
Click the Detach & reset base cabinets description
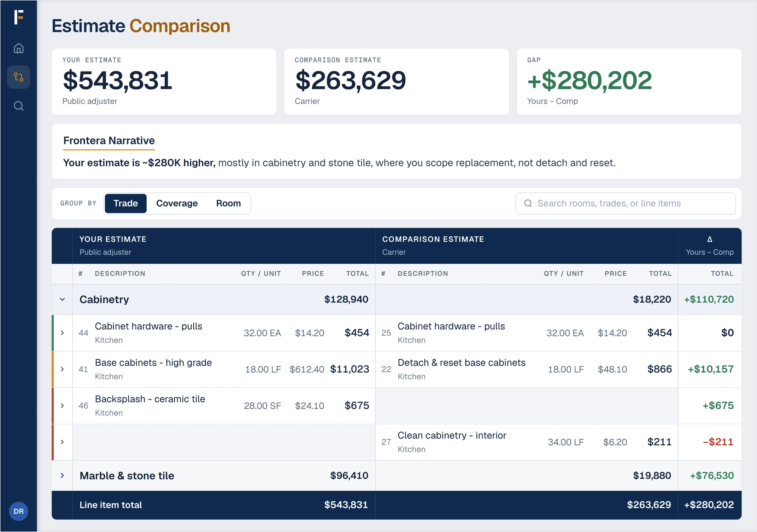(461, 363)
